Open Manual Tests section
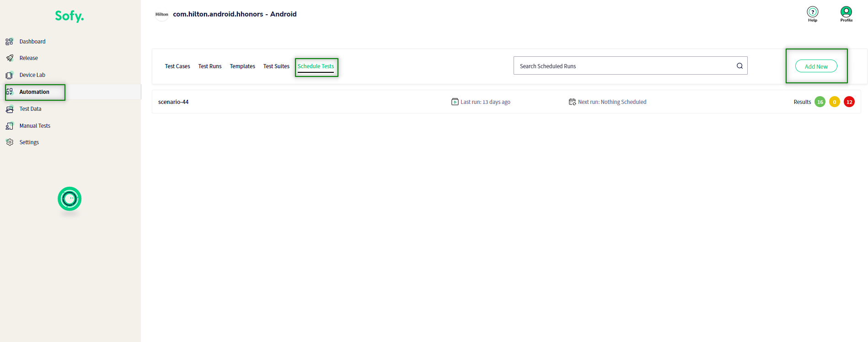The image size is (868, 342). click(x=35, y=126)
